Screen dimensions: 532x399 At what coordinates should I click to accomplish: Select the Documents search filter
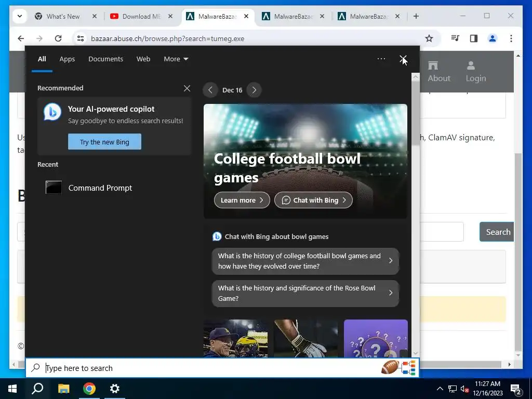105,59
